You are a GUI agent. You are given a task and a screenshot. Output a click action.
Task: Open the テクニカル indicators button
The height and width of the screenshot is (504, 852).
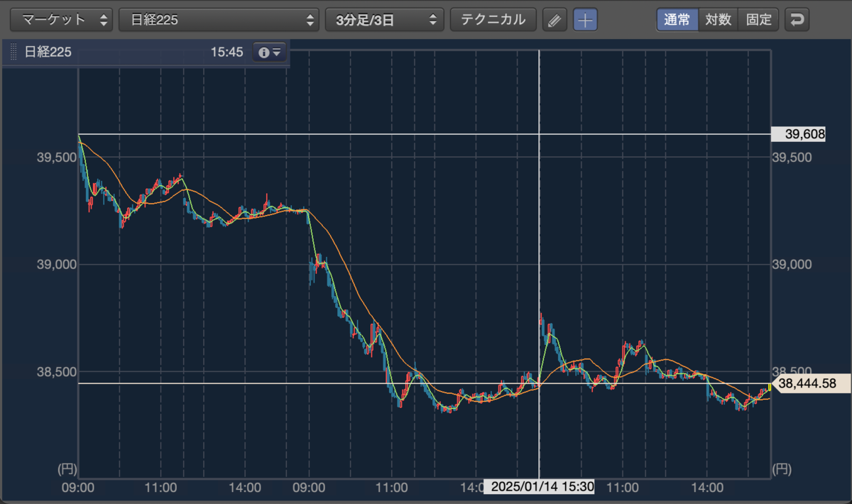[493, 20]
